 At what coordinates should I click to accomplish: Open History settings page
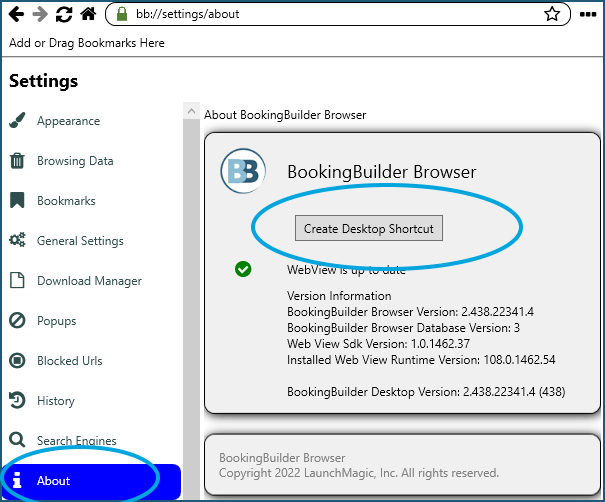55,401
